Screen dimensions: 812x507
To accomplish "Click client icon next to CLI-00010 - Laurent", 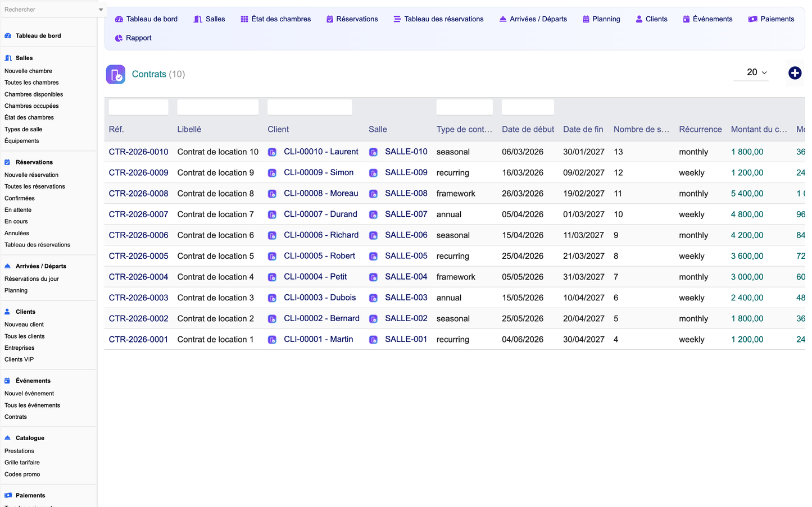I will tap(272, 152).
